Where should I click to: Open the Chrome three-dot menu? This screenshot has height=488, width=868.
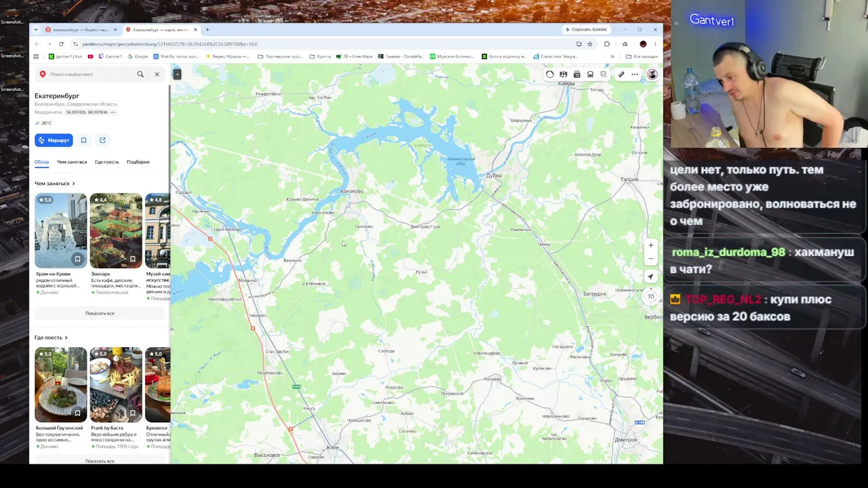[x=655, y=44]
